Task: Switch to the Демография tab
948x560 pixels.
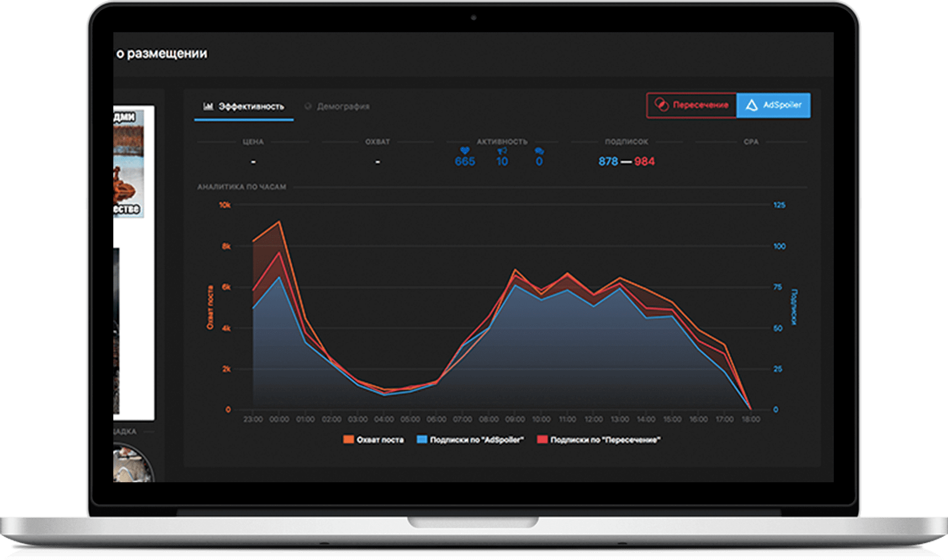Action: 342,107
